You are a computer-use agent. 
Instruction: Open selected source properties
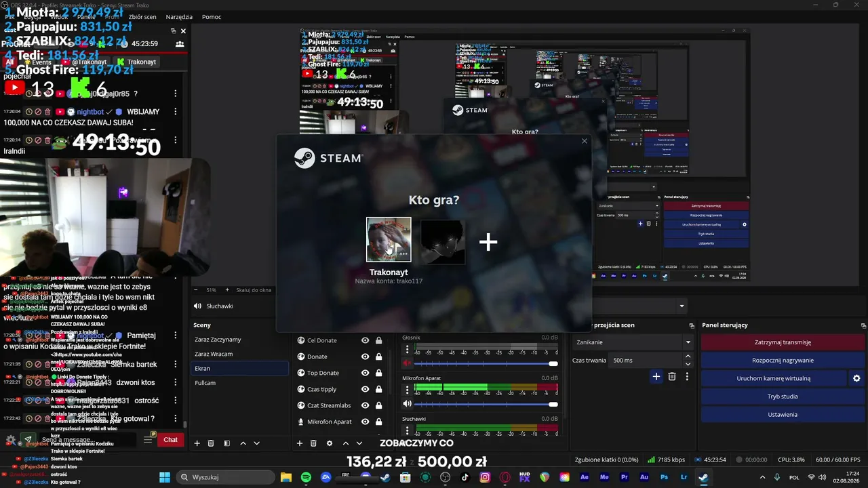pyautogui.click(x=330, y=443)
